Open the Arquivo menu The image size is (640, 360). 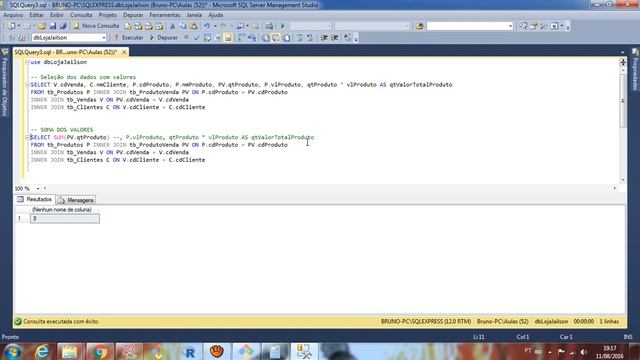coord(13,15)
